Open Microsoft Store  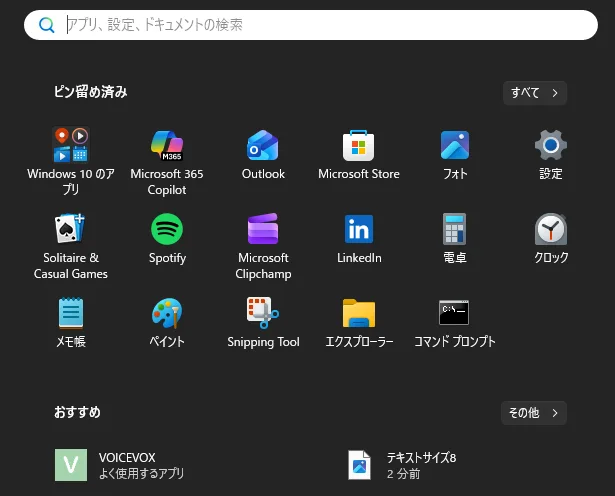(x=358, y=145)
